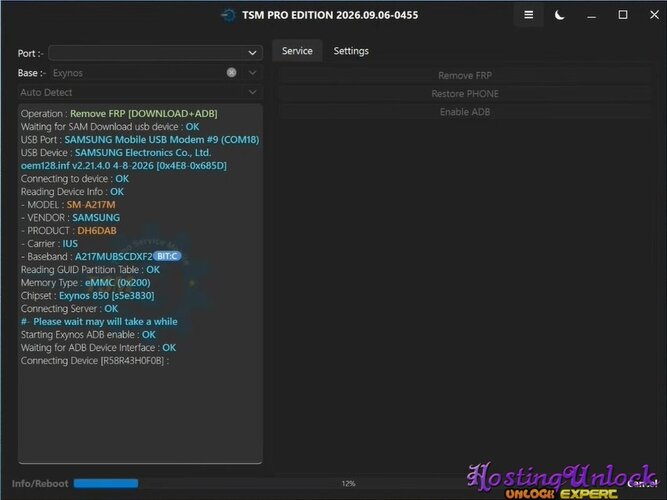Click "USB Port : SAMSUNG Mobile USB Modem #9 (COM18)"
The image size is (667, 500).
140,140
